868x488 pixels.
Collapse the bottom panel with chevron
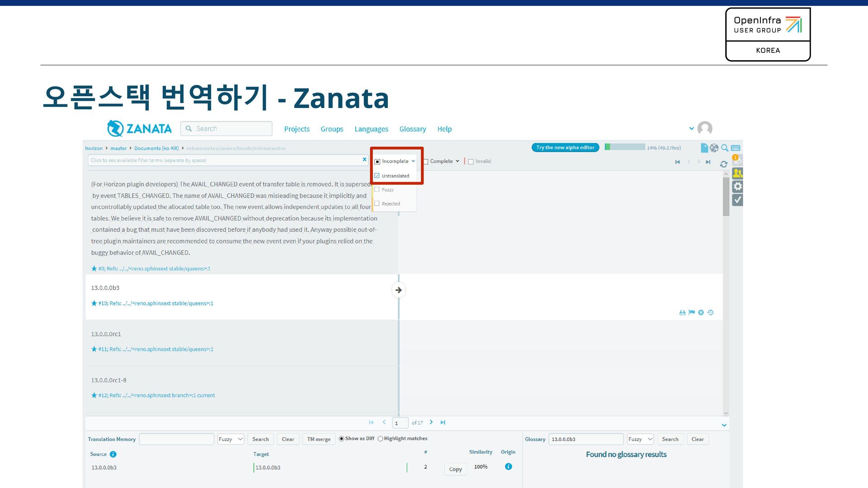tap(724, 425)
